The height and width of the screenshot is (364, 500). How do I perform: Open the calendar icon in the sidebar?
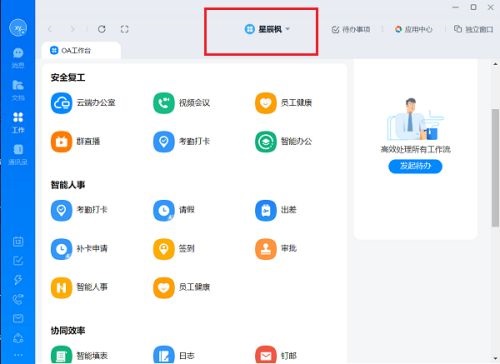point(18,241)
